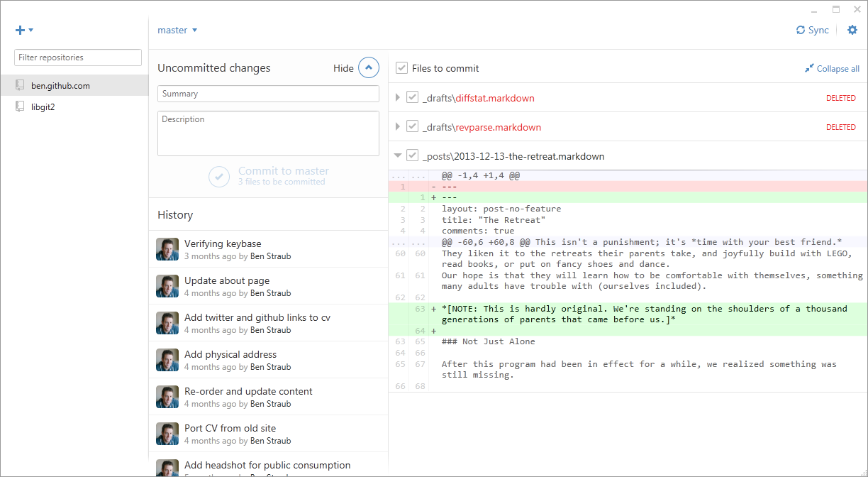Click the Collapse all link text
This screenshot has height=477, width=868.
pyautogui.click(x=838, y=69)
